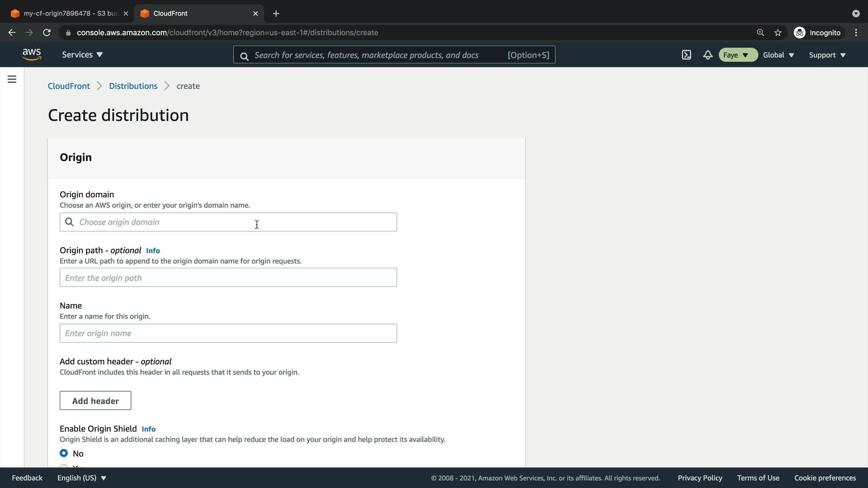Select No for Origin Shield
Image resolution: width=868 pixels, height=488 pixels.
64,453
